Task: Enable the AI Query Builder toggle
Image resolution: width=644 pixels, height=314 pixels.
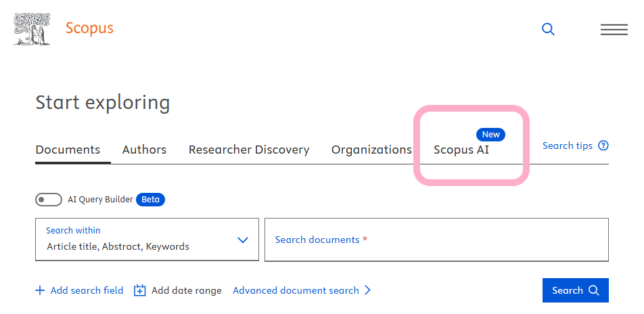Action: [x=49, y=200]
